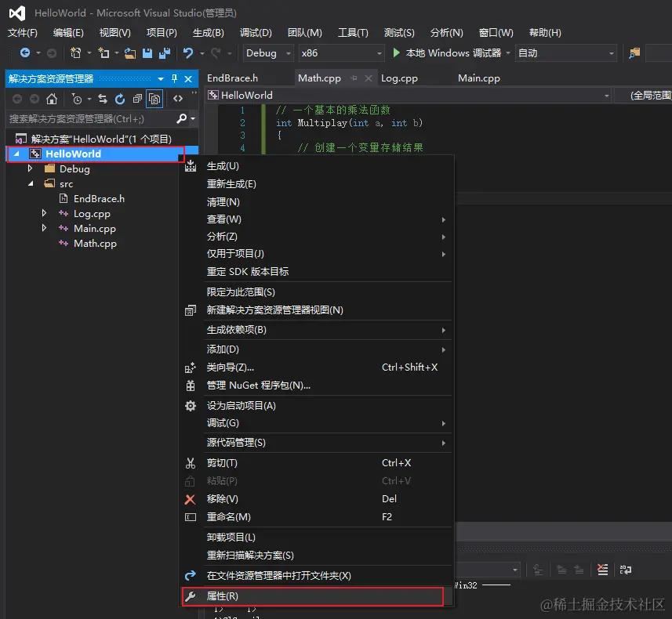Open the 添加(D) submenu
This screenshot has height=619, width=672.
click(x=316, y=349)
